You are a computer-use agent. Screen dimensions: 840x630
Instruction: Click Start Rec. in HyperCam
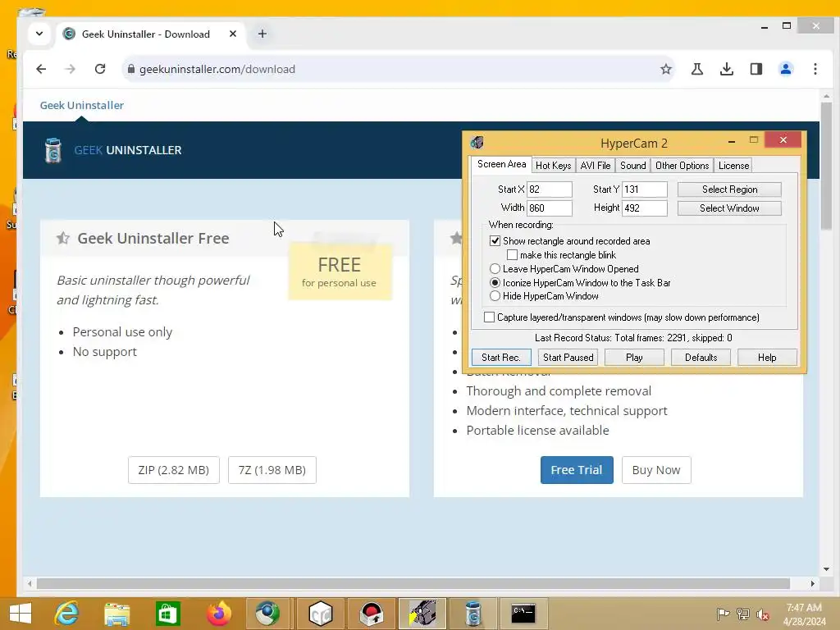pos(501,358)
